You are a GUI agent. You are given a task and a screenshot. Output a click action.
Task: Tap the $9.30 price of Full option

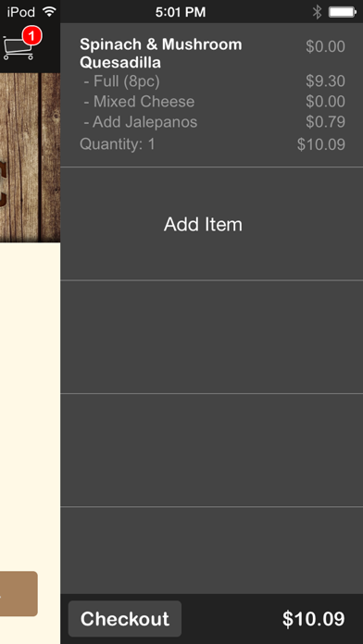pos(325,80)
